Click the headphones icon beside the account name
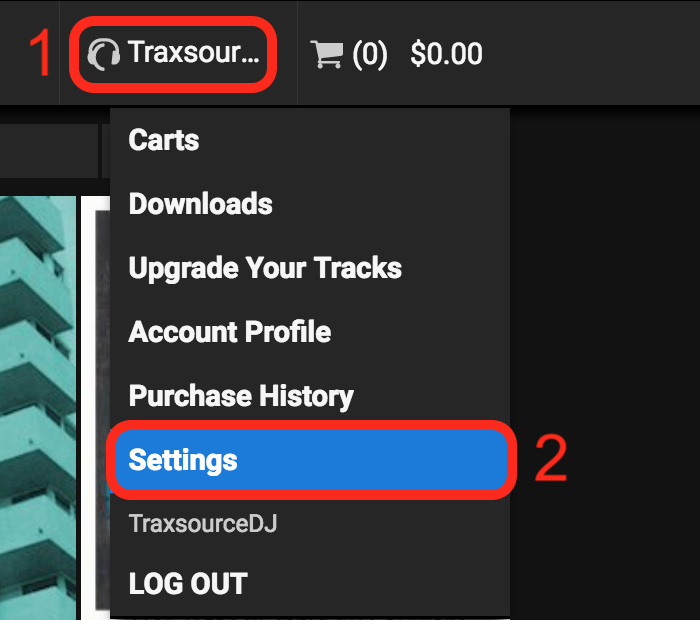The image size is (700, 620). point(103,53)
